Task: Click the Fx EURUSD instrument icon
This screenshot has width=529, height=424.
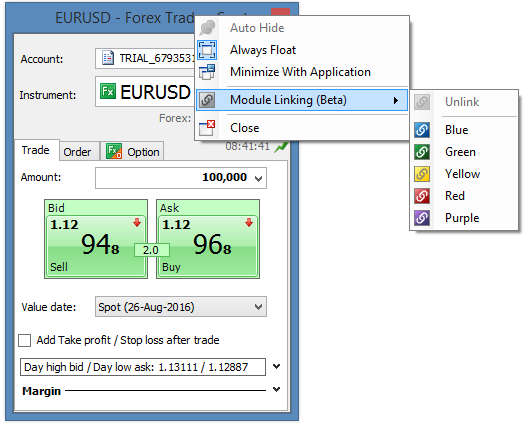Action: click(108, 91)
